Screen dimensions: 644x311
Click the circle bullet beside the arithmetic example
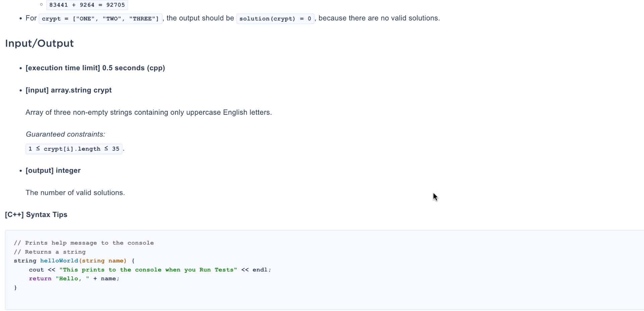[41, 4]
